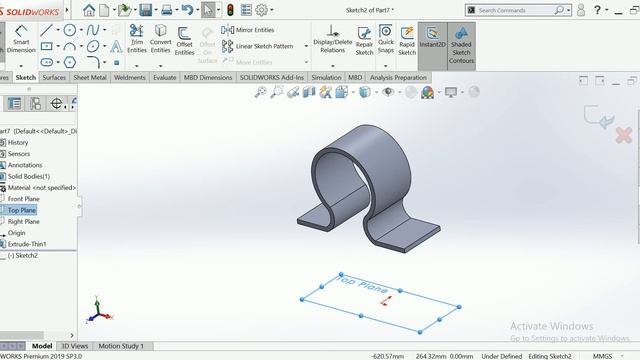Click Zoom to Fit in view toolbar
The height and width of the screenshot is (360, 640).
260,92
